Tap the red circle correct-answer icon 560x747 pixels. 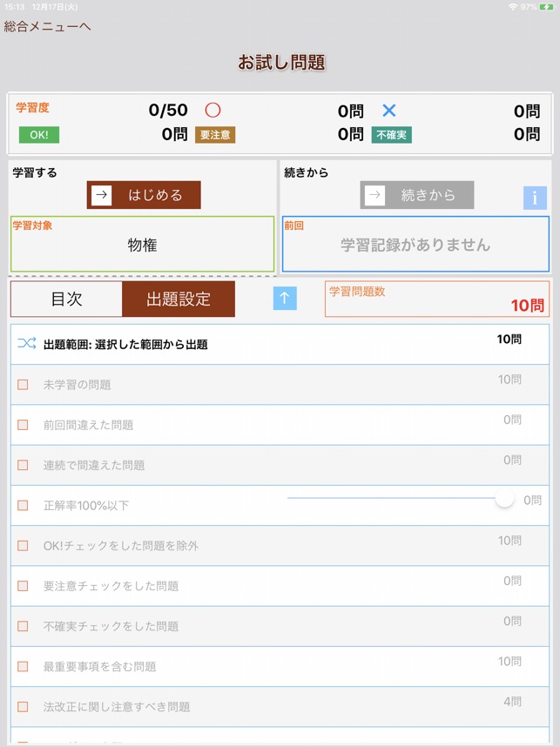coord(213,110)
